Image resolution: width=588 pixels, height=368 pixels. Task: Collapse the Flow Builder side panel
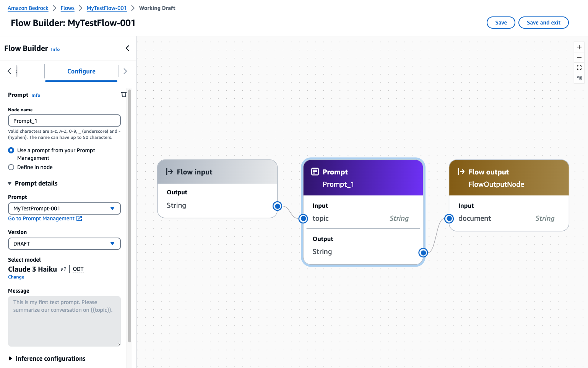(x=127, y=48)
